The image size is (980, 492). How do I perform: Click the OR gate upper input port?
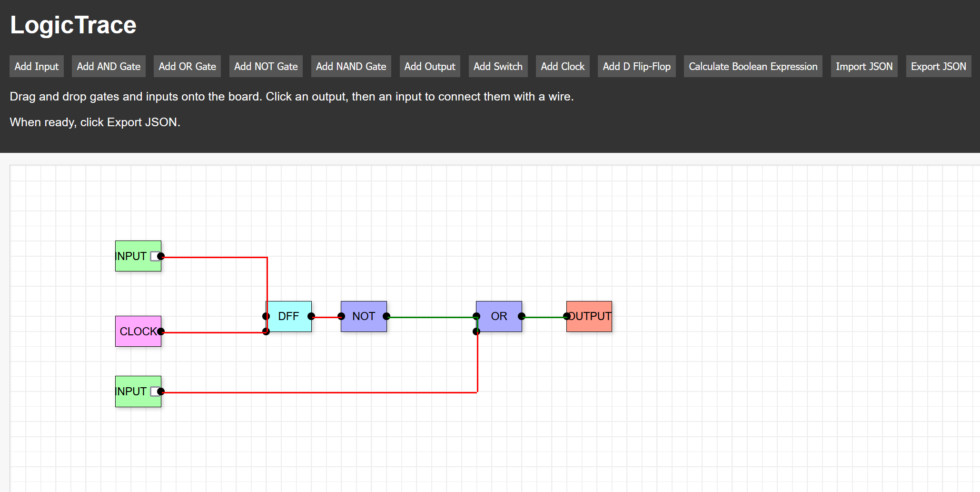476,316
